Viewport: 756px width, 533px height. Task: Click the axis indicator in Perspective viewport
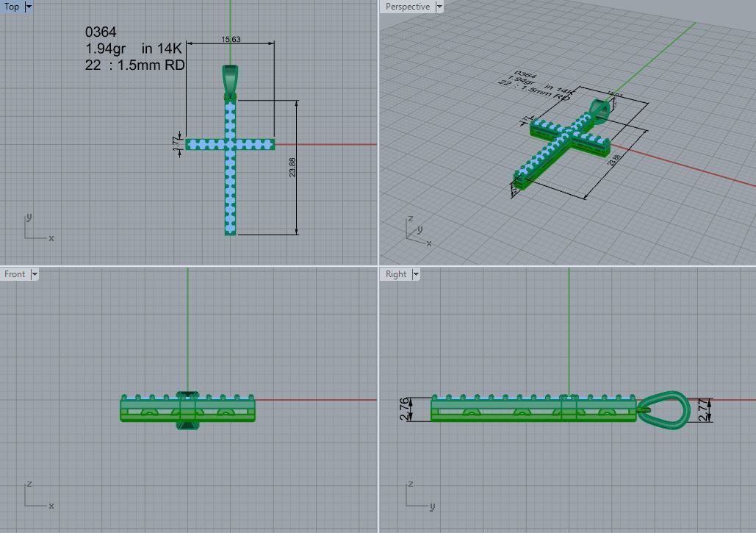(419, 232)
